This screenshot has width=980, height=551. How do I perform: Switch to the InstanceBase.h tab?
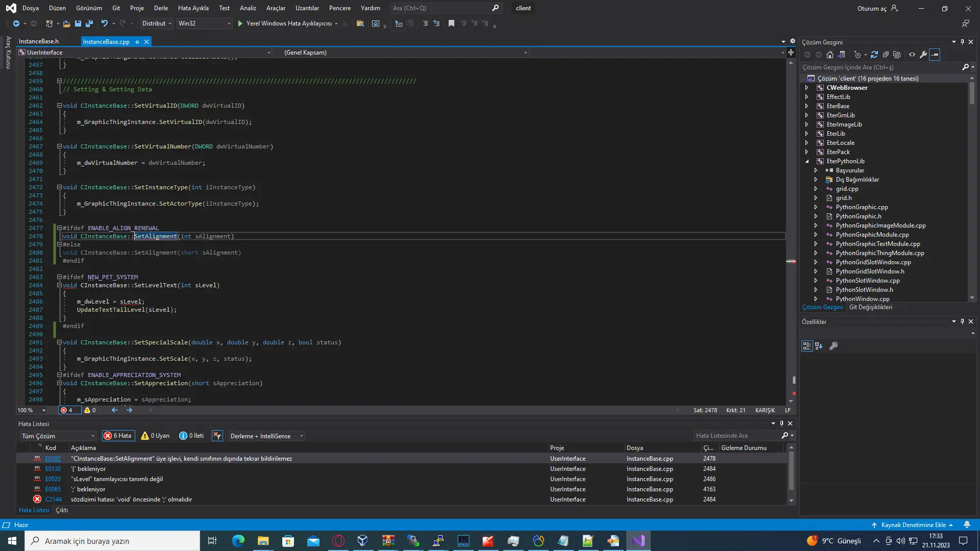pos(39,41)
